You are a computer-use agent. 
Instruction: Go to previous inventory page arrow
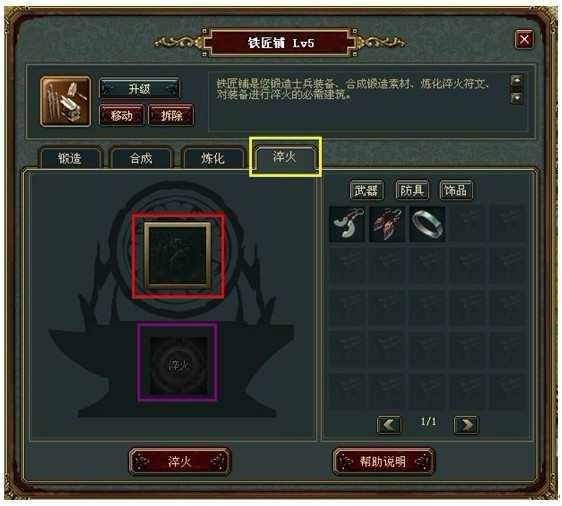[x=389, y=425]
